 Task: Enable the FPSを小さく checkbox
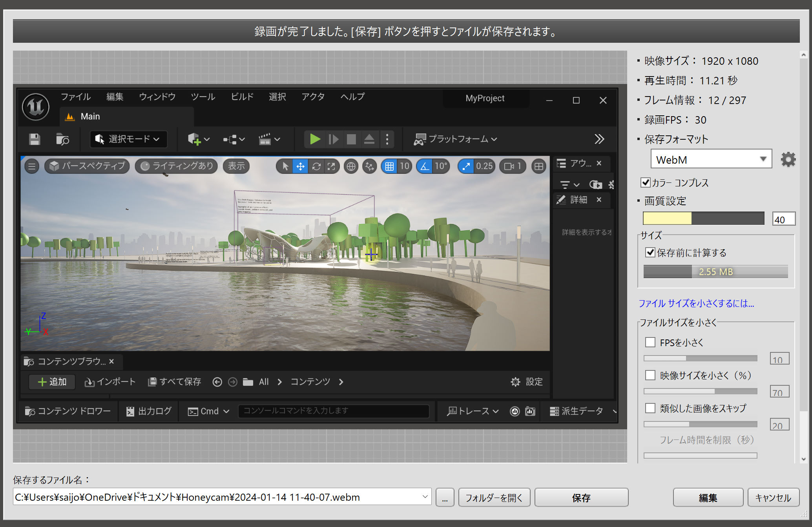point(650,342)
